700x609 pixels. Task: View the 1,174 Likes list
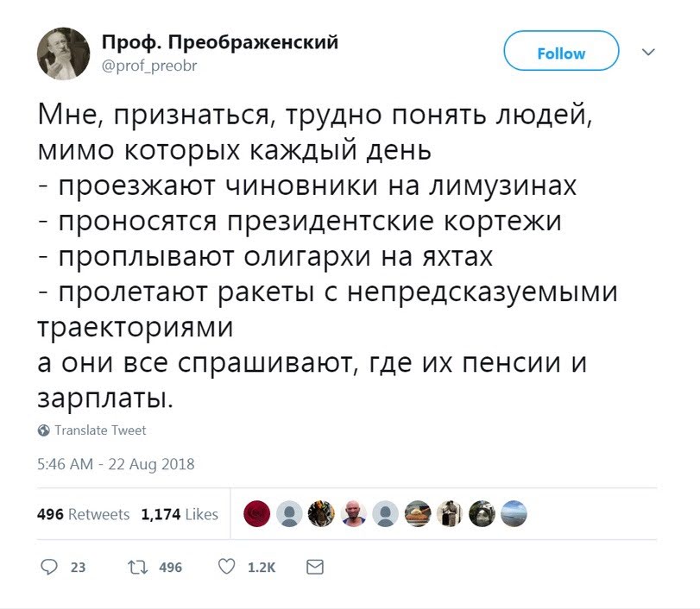tap(180, 515)
